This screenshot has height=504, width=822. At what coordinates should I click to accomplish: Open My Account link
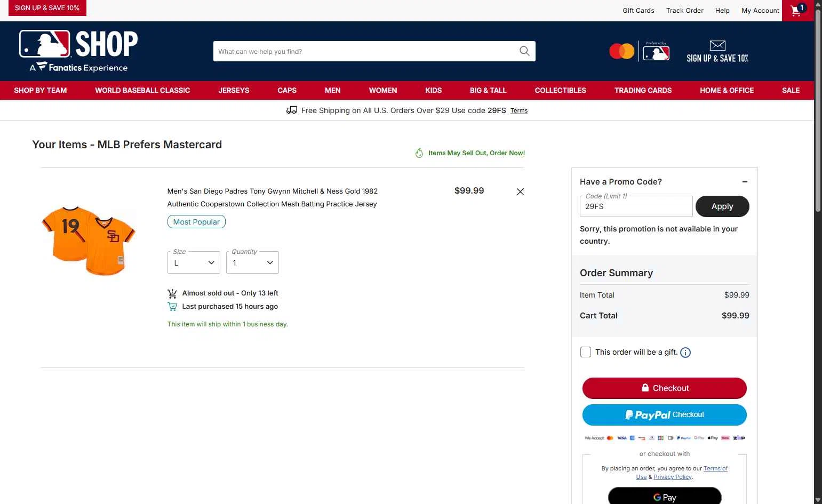point(760,11)
